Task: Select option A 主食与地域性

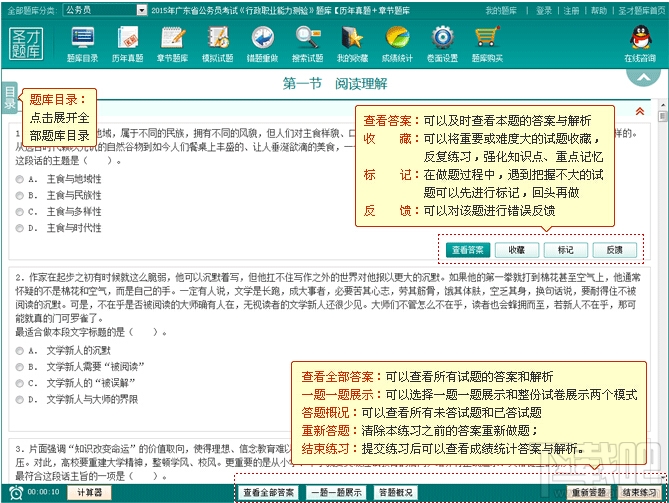Action: click(20, 179)
